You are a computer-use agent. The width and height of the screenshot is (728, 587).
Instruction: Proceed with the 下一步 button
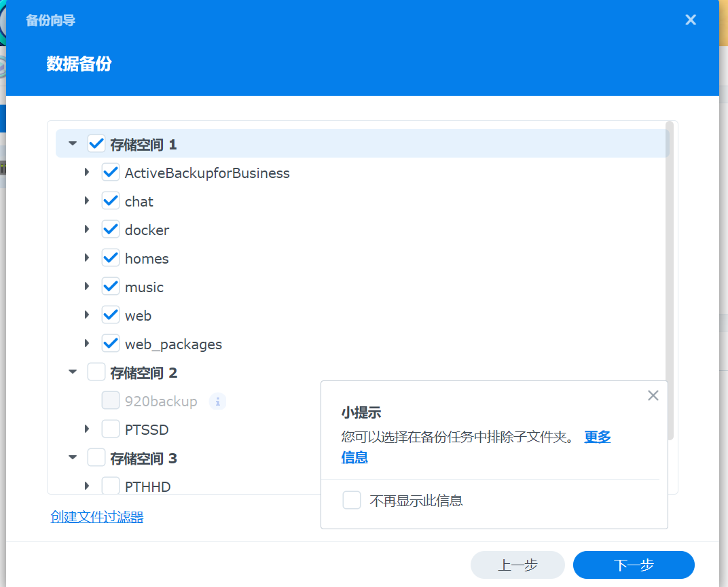tap(634, 565)
